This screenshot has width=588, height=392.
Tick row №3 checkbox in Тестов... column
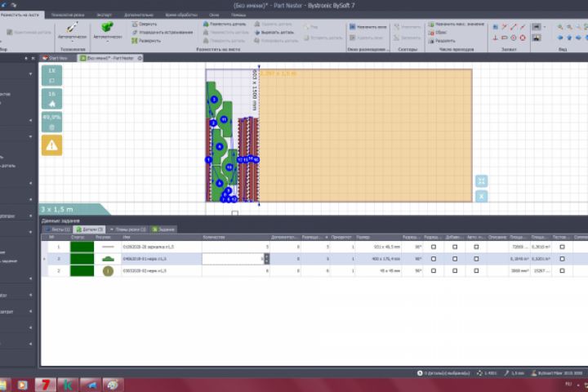(562, 259)
